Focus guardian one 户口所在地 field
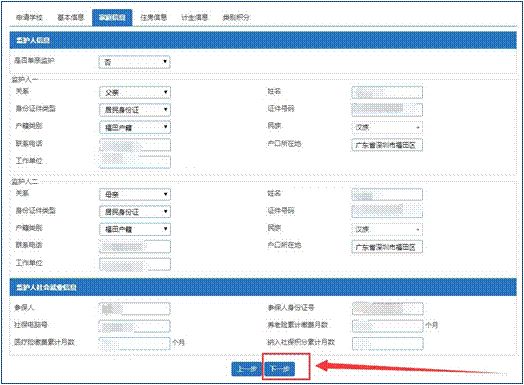524x385 pixels. point(387,145)
